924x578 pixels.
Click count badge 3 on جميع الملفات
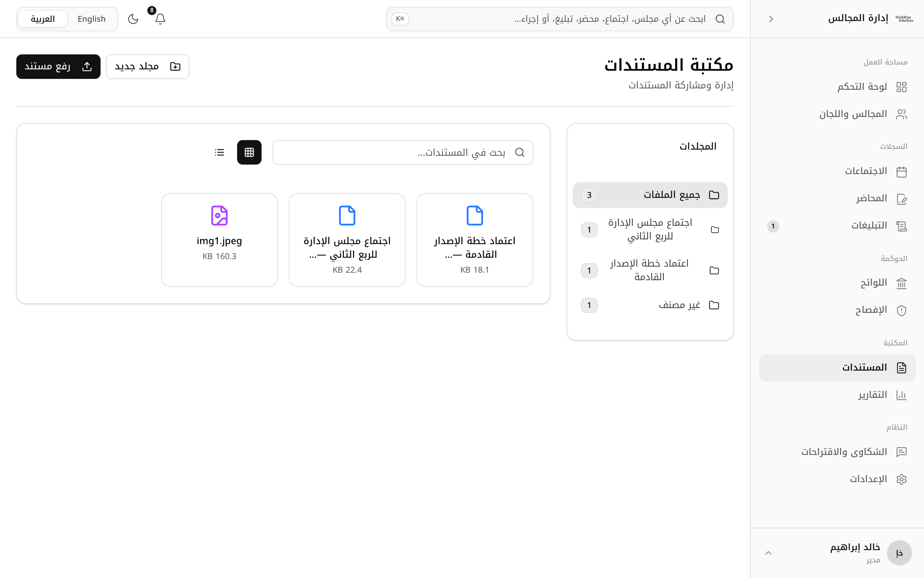tap(589, 195)
